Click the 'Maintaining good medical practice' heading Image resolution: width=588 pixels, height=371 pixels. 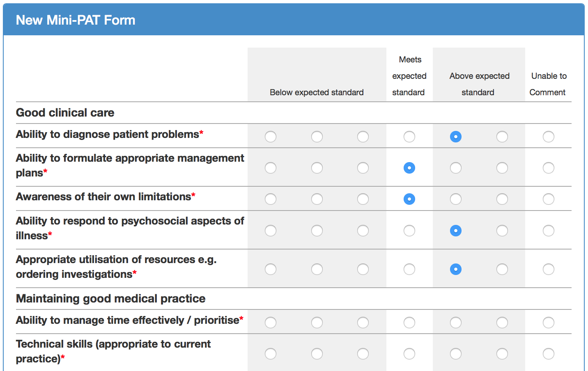110,298
